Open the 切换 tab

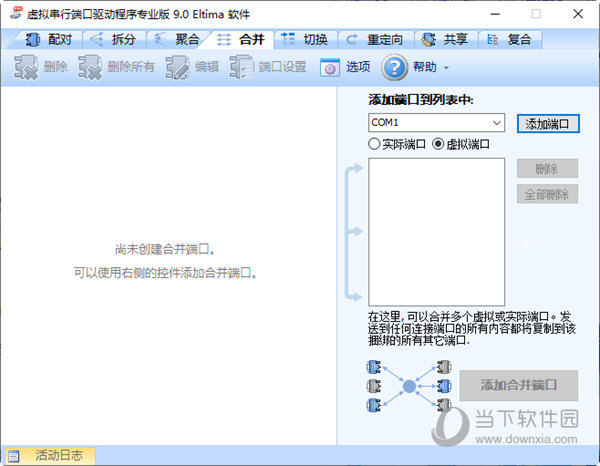point(305,39)
